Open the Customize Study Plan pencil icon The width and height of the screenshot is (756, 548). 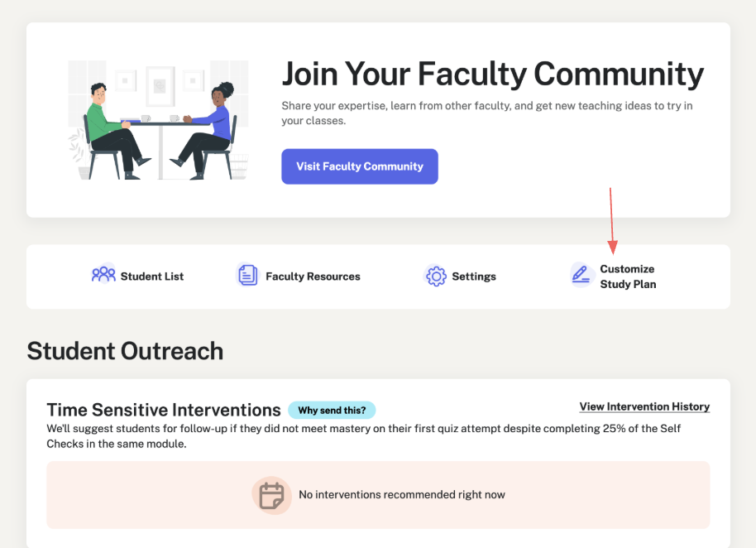click(580, 274)
